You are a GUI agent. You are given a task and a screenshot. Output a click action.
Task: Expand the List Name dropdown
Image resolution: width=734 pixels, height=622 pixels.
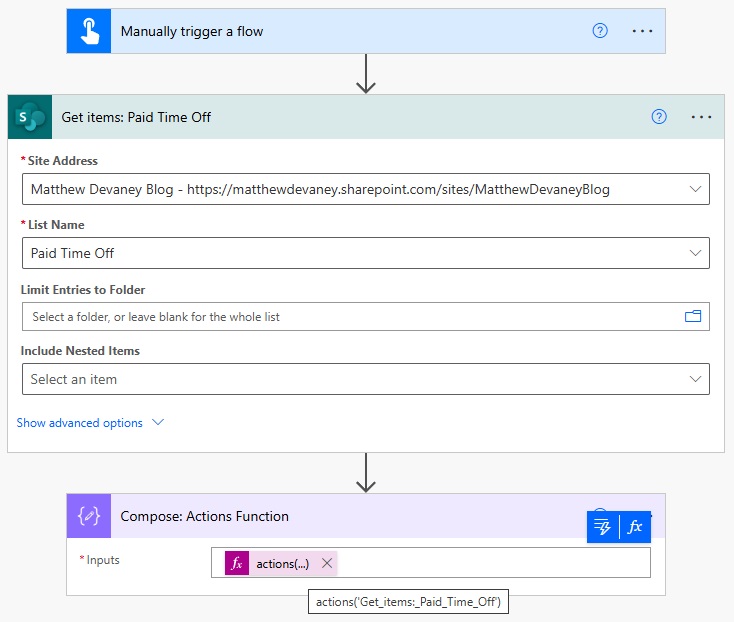pyautogui.click(x=695, y=253)
